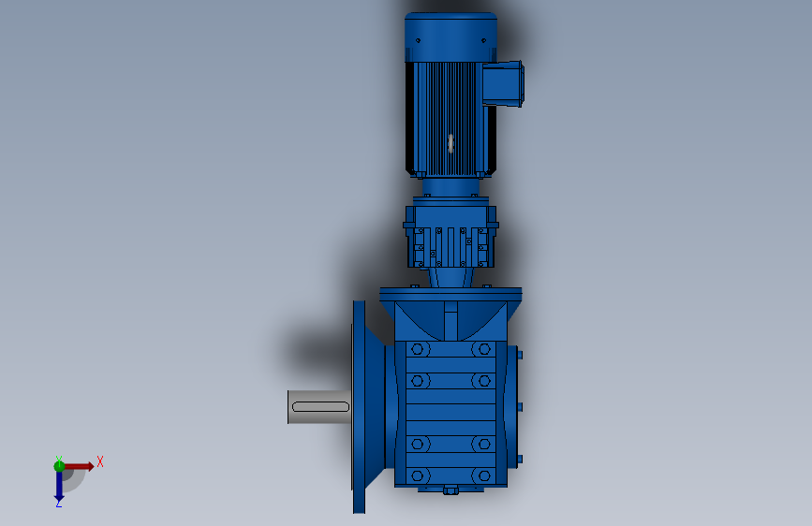Select the drain plug under the gearbox
The image size is (812, 526).
coord(450,490)
